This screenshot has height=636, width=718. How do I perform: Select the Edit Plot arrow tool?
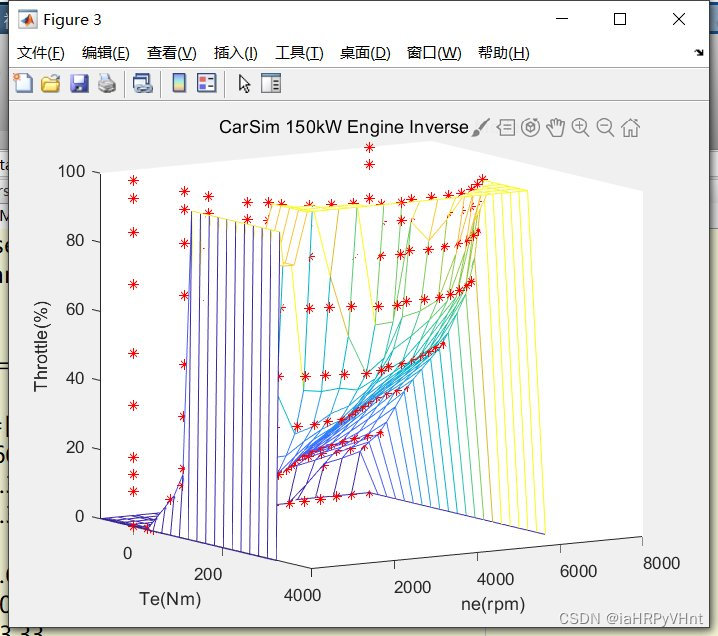(x=244, y=84)
